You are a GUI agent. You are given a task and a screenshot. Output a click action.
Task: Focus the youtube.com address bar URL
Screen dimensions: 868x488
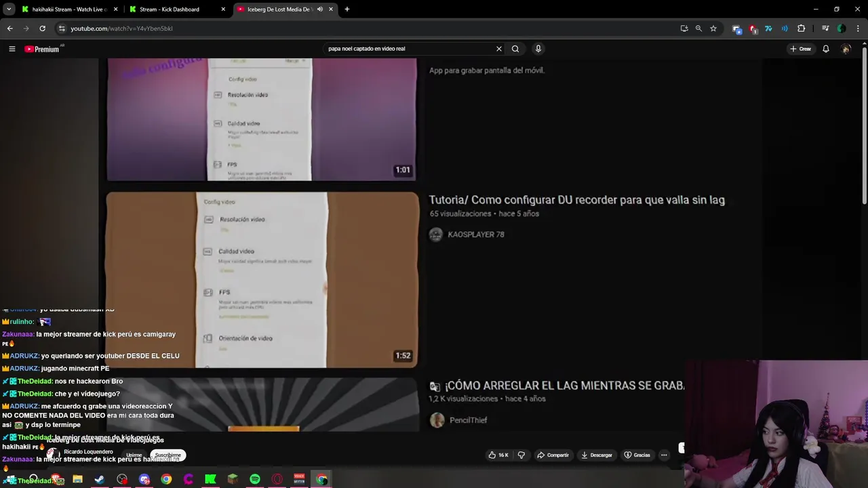(x=122, y=28)
